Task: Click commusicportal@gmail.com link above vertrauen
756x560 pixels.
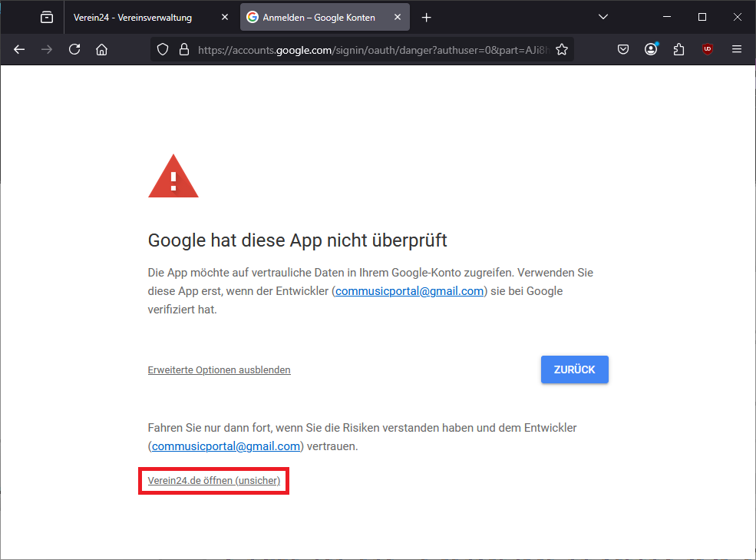Action: click(226, 446)
